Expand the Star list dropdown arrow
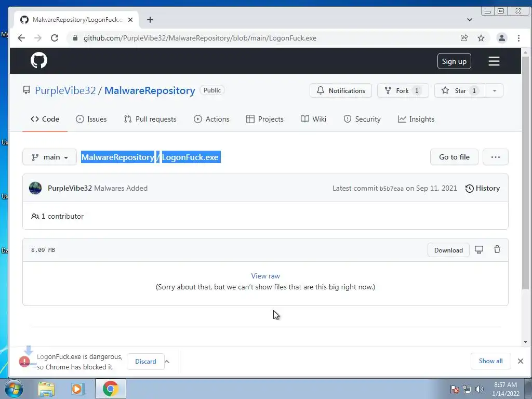 (x=495, y=90)
